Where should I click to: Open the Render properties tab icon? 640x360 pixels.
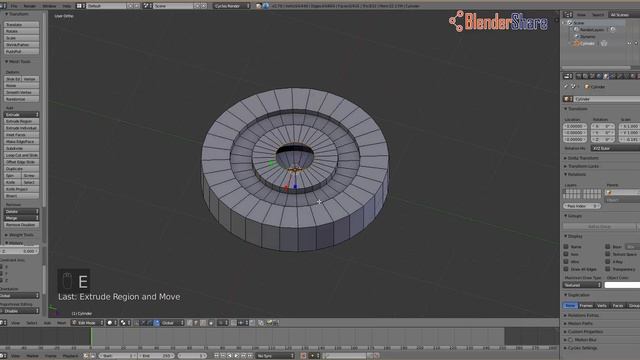(x=578, y=76)
